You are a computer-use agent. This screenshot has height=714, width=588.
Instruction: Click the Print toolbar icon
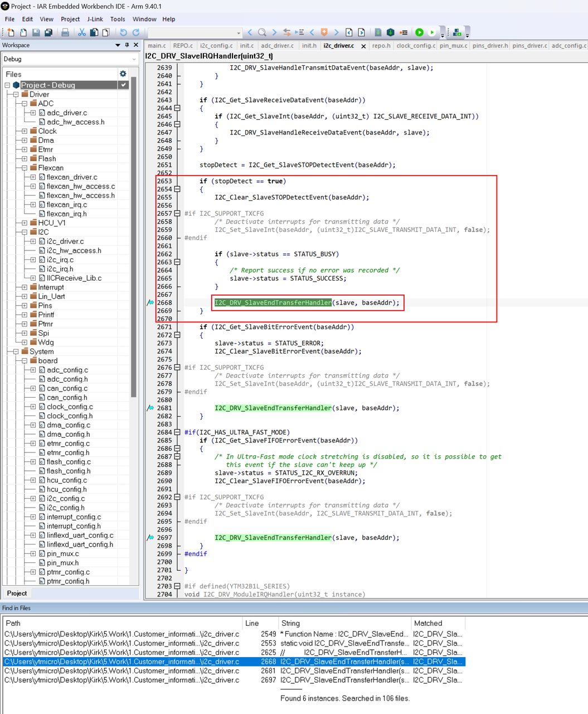click(x=66, y=33)
